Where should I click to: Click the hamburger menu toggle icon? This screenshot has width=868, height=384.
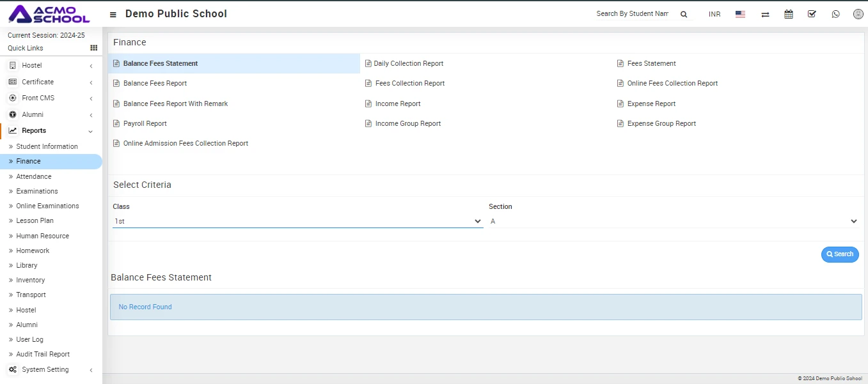113,14
